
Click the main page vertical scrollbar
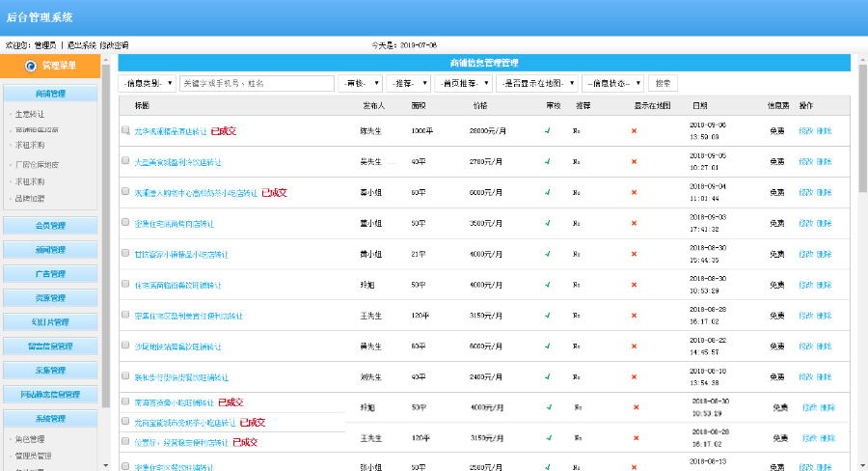tap(861, 193)
